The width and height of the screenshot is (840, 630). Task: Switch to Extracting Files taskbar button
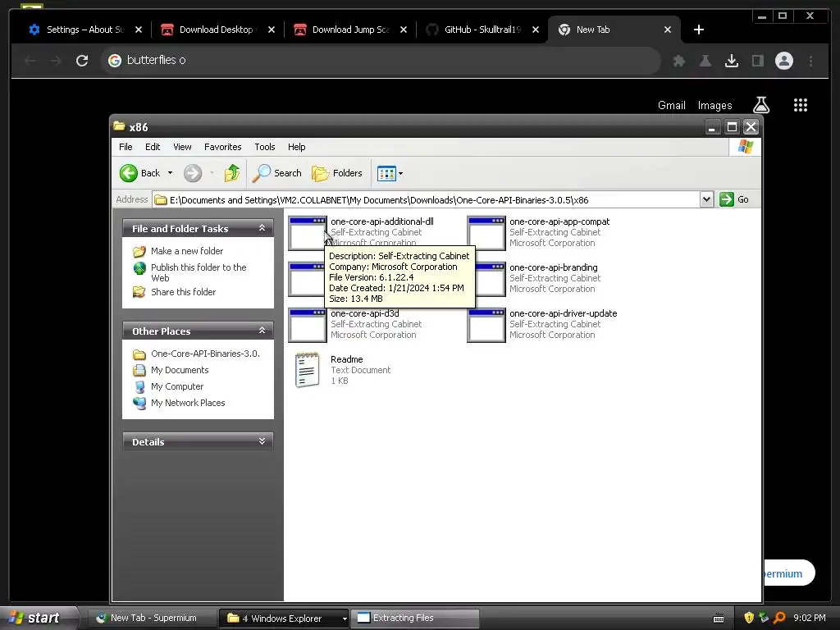(x=416, y=618)
